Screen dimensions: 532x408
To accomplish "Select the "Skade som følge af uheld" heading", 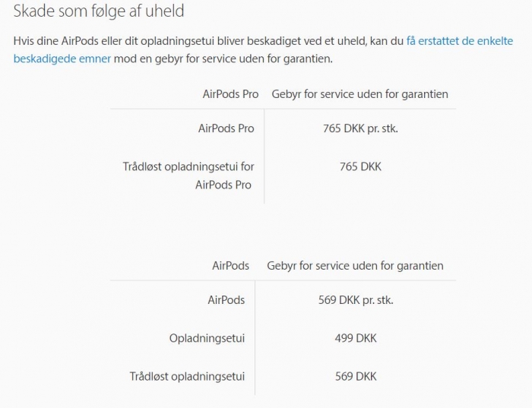I will point(99,11).
